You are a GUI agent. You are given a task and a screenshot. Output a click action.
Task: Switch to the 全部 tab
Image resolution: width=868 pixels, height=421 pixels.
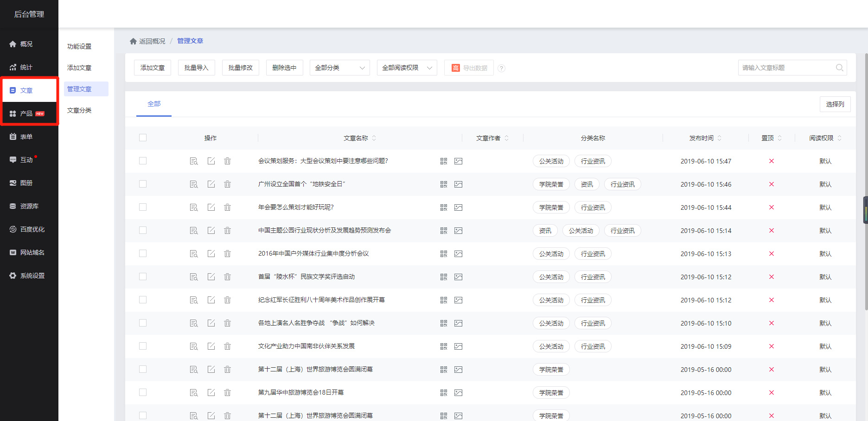[153, 104]
